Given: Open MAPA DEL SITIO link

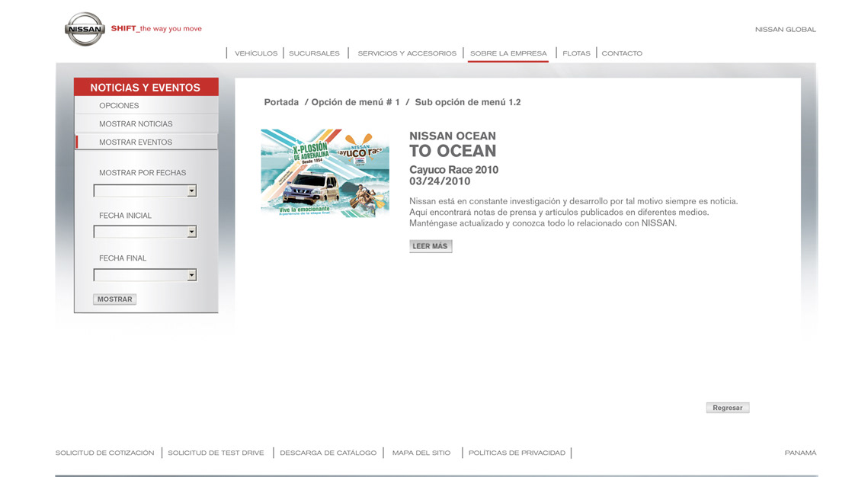Looking at the screenshot, I should (421, 453).
